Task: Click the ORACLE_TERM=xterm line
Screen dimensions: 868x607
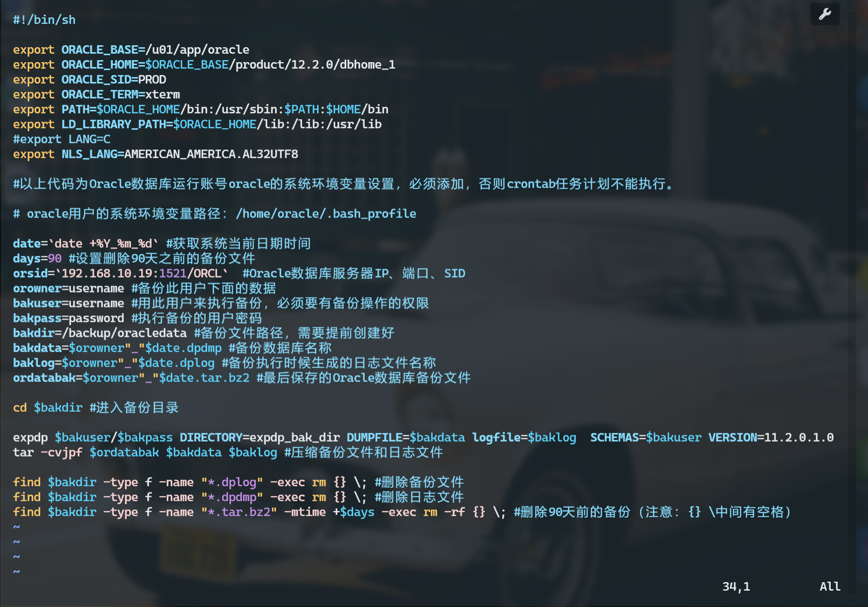Action: tap(120, 94)
